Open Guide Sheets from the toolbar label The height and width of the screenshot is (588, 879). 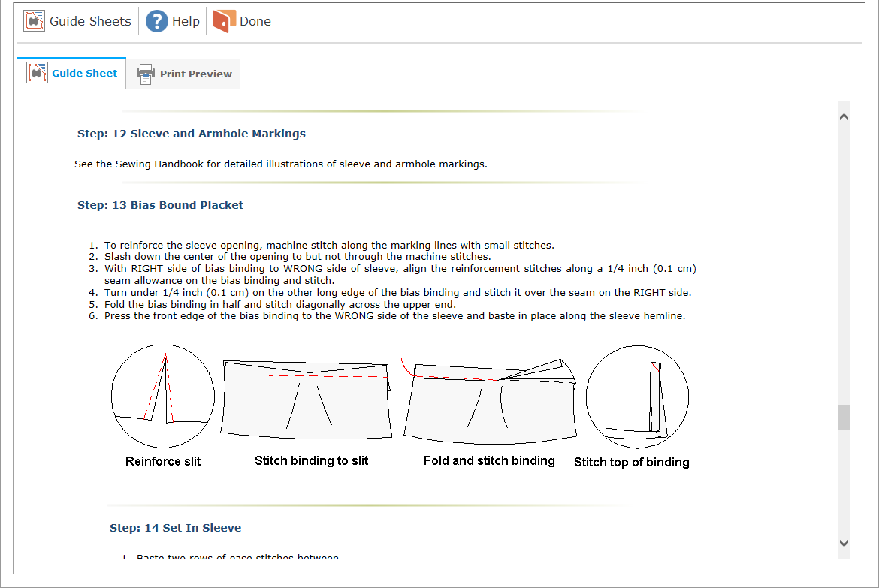coord(90,21)
